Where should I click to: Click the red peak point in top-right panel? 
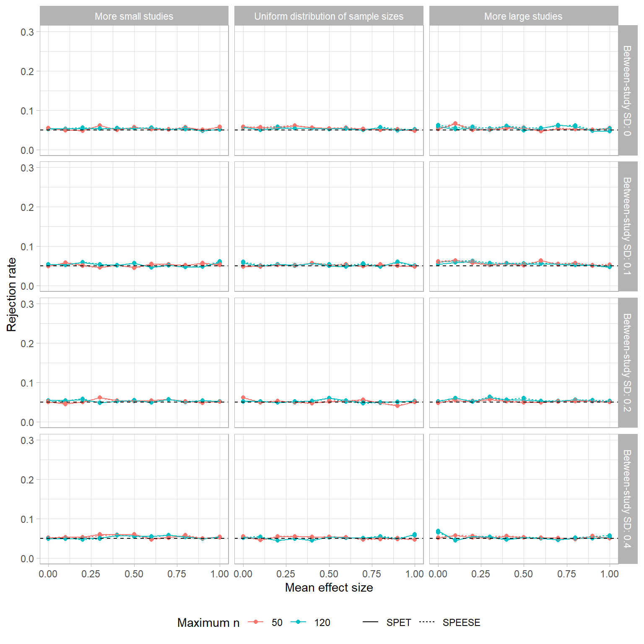click(x=455, y=124)
